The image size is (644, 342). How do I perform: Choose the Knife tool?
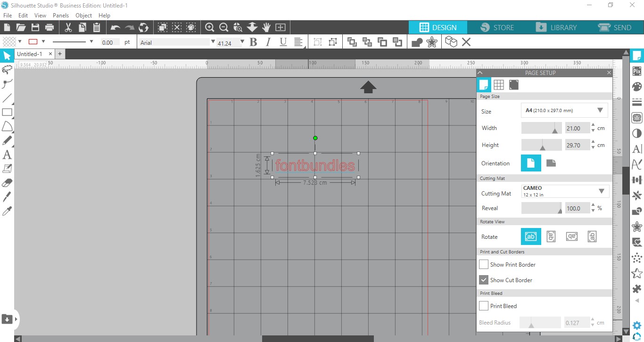(x=7, y=197)
